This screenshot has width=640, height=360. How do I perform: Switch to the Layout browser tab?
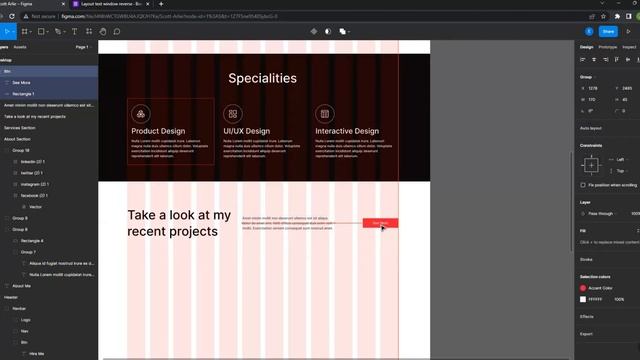[111, 4]
